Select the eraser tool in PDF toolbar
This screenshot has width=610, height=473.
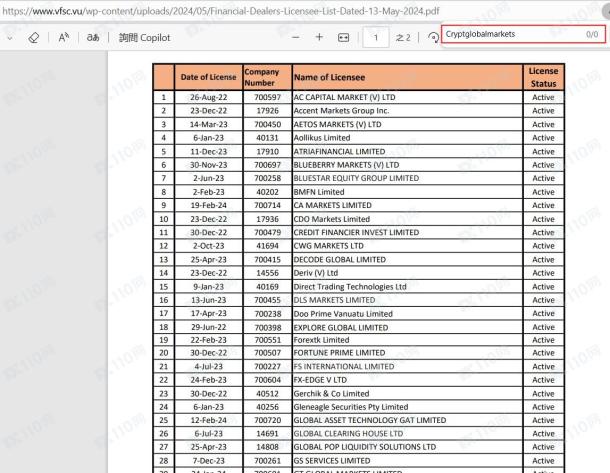(x=34, y=38)
